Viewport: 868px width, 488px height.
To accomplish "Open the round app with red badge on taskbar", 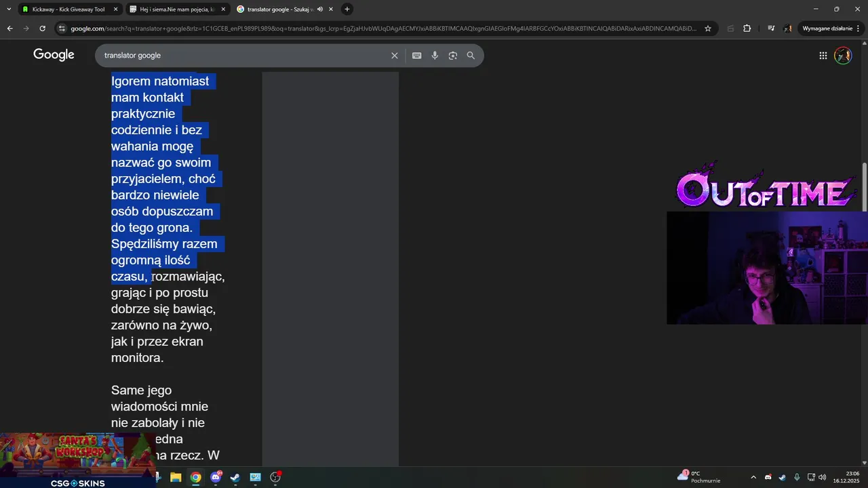I will [x=275, y=477].
